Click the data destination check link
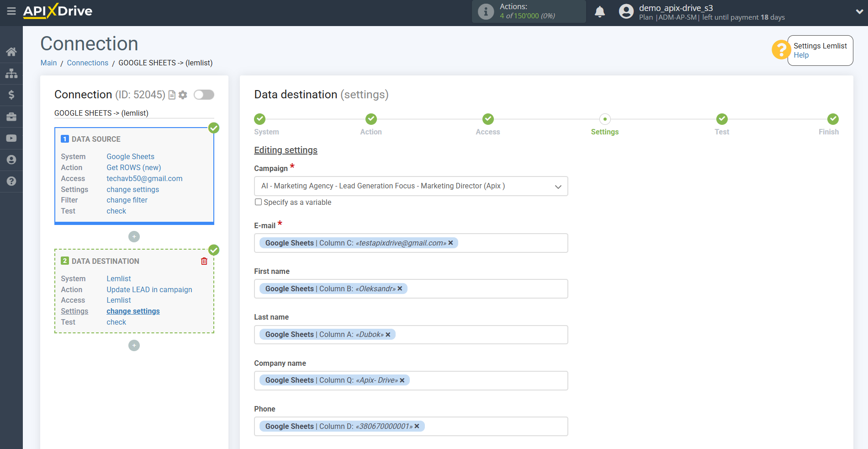 pos(116,322)
